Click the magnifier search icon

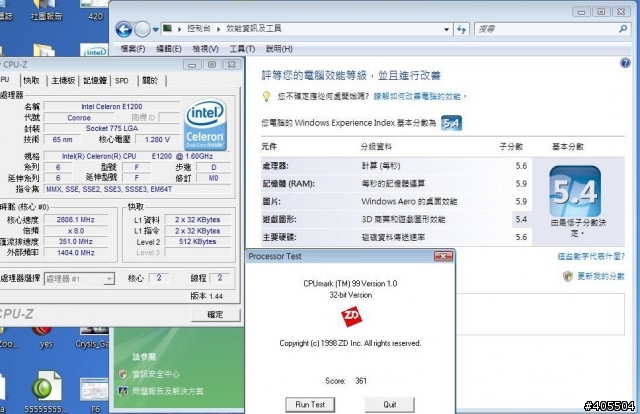[x=623, y=29]
